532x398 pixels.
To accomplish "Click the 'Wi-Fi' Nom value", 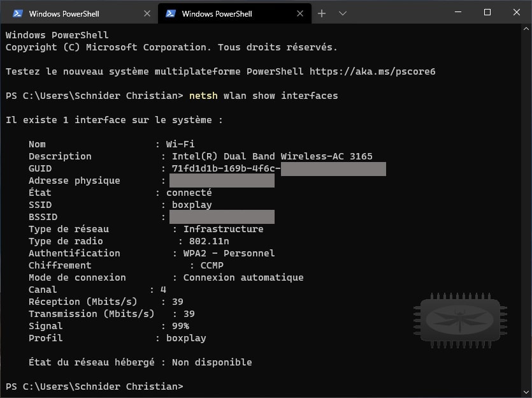I will pyautogui.click(x=180, y=144).
